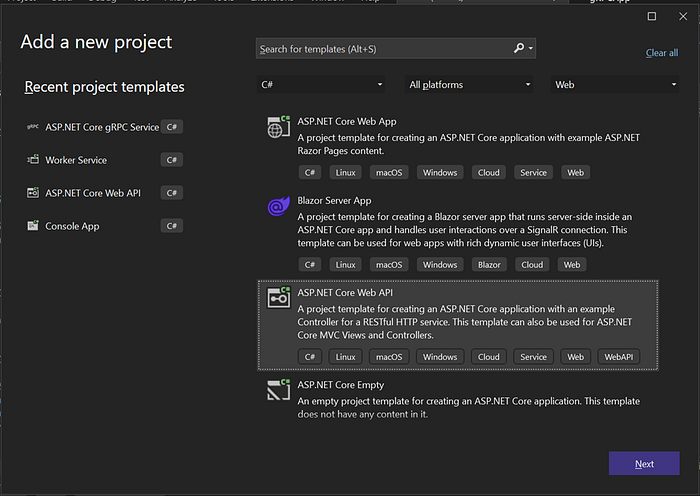
Task: Select the ASP.NET Core Web API title in list
Action: click(345, 292)
